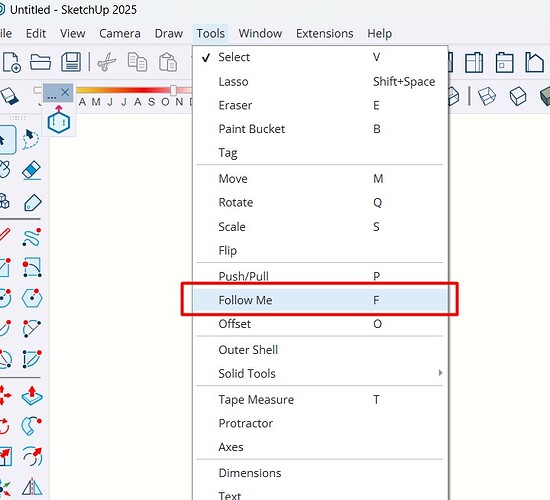Choose Paint Bucket menu entry
The height and width of the screenshot is (500, 550).
coord(320,129)
